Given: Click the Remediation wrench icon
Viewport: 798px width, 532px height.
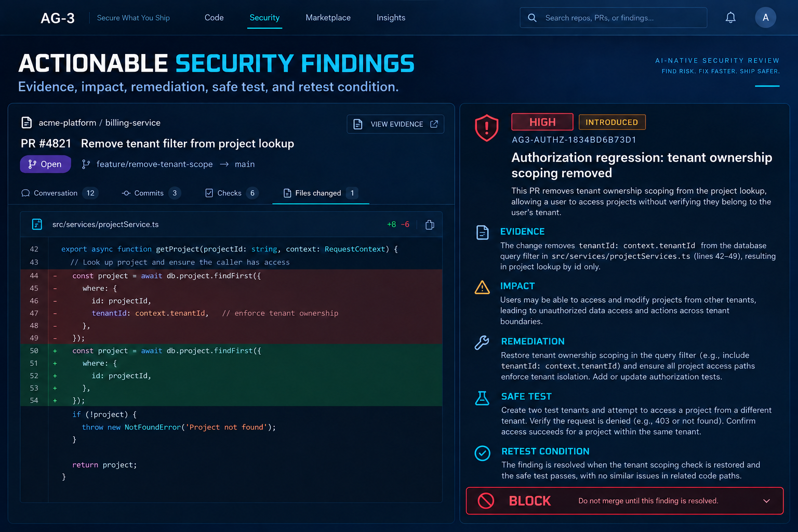Looking at the screenshot, I should (482, 342).
